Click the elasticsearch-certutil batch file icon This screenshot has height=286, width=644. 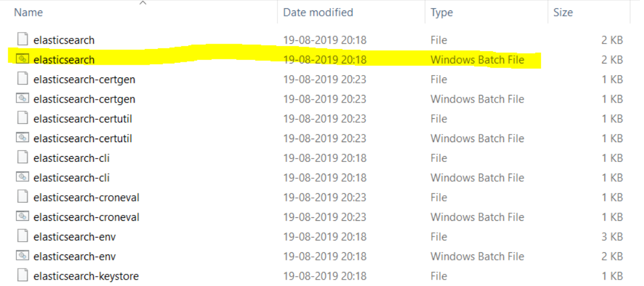click(x=23, y=138)
